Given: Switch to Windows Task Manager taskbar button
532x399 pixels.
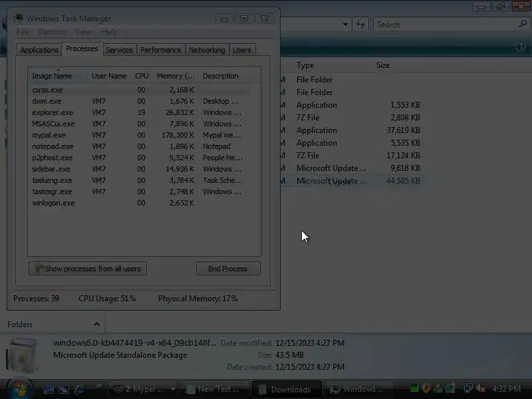Looking at the screenshot, I should [359, 389].
